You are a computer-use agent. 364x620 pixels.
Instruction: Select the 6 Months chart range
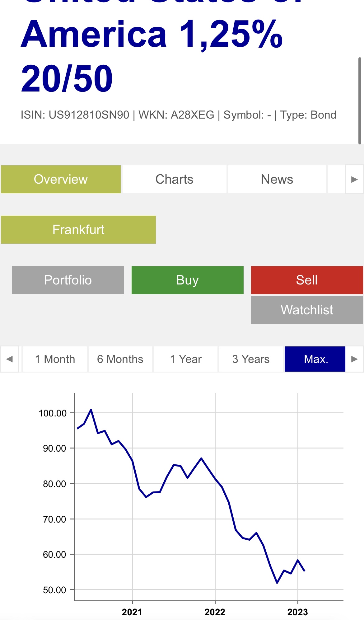pos(120,359)
